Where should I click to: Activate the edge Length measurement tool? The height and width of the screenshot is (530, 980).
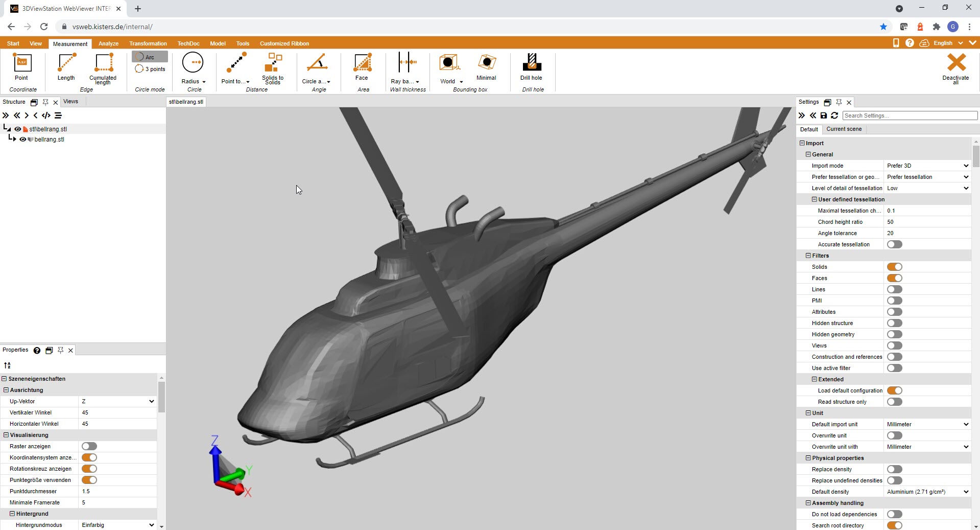(66, 66)
